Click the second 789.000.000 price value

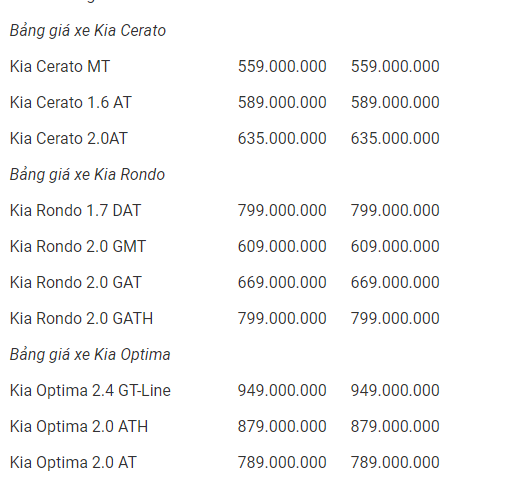pos(395,462)
